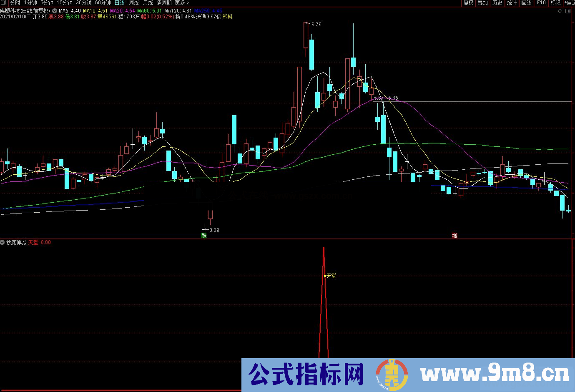Add stock via +自选 button

(570, 3)
